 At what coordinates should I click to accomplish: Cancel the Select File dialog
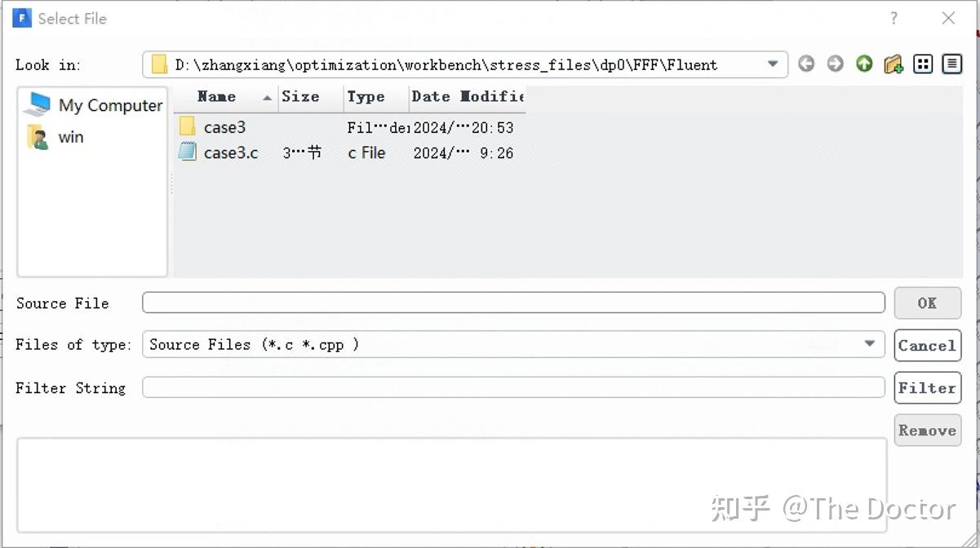(x=927, y=345)
